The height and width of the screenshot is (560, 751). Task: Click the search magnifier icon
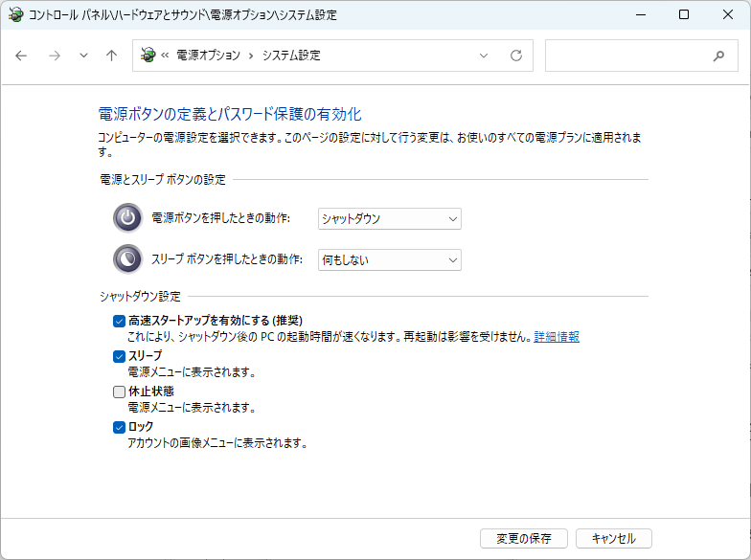pyautogui.click(x=718, y=56)
